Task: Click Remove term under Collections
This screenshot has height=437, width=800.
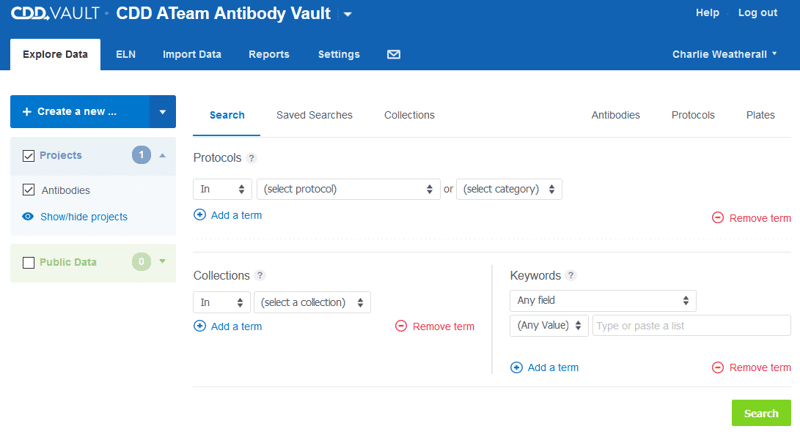Action: coord(443,326)
